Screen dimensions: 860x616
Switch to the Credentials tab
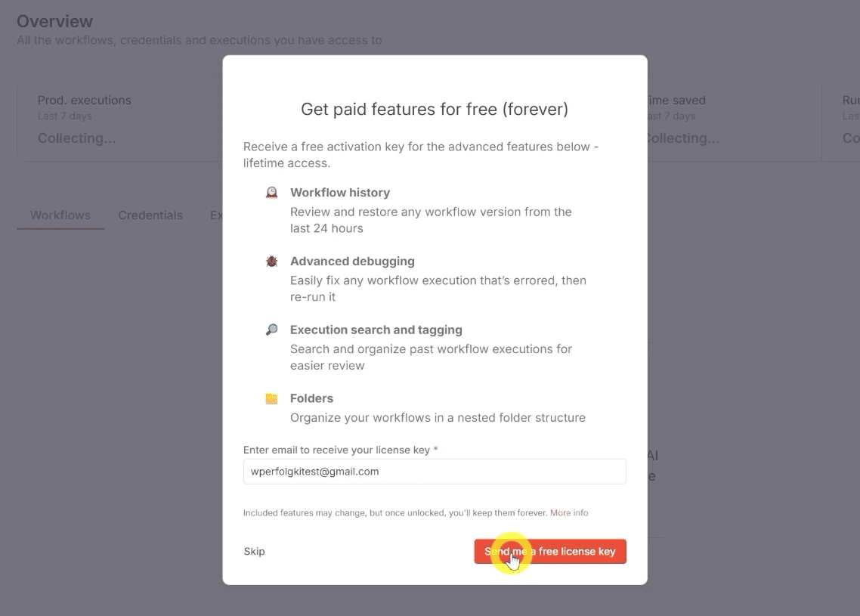[150, 215]
